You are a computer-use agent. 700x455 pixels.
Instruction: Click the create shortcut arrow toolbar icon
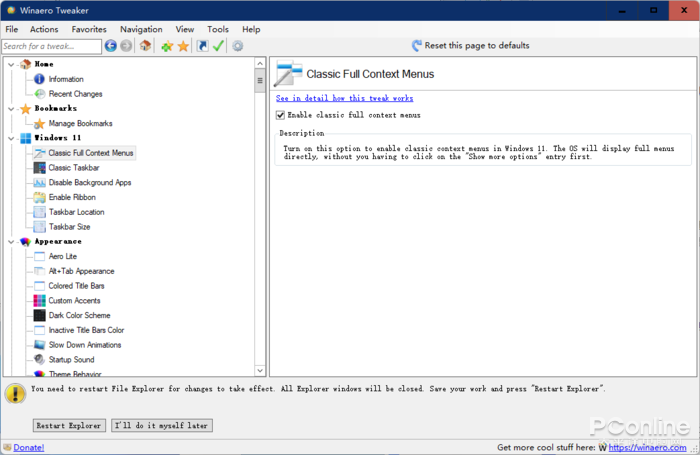coord(203,46)
